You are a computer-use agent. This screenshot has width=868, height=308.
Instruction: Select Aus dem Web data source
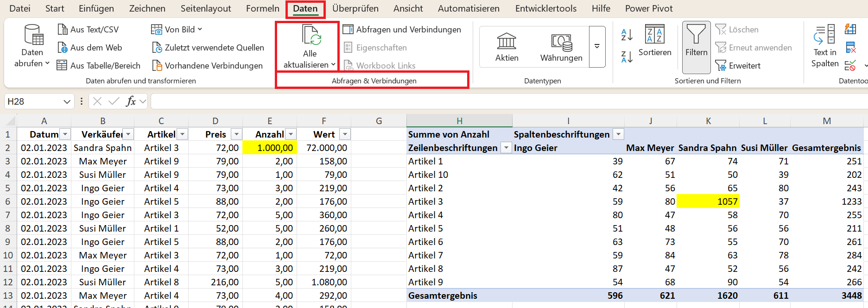(x=89, y=48)
